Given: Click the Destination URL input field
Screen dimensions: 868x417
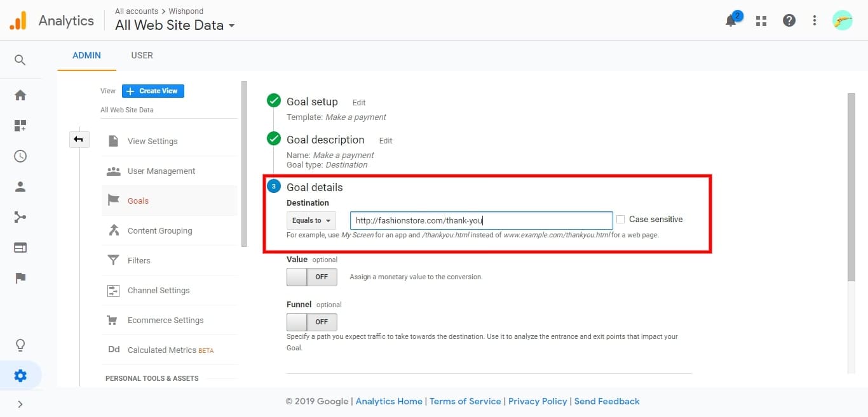Looking at the screenshot, I should coord(481,220).
